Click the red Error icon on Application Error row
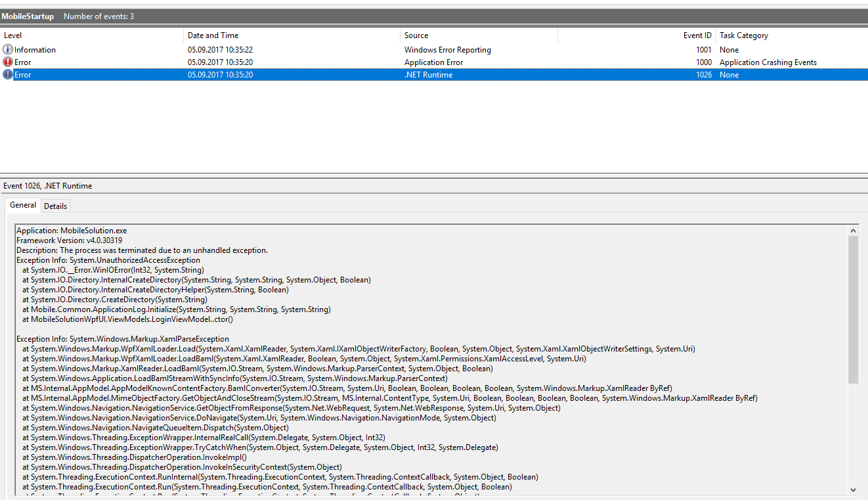The image size is (868, 500). click(8, 62)
